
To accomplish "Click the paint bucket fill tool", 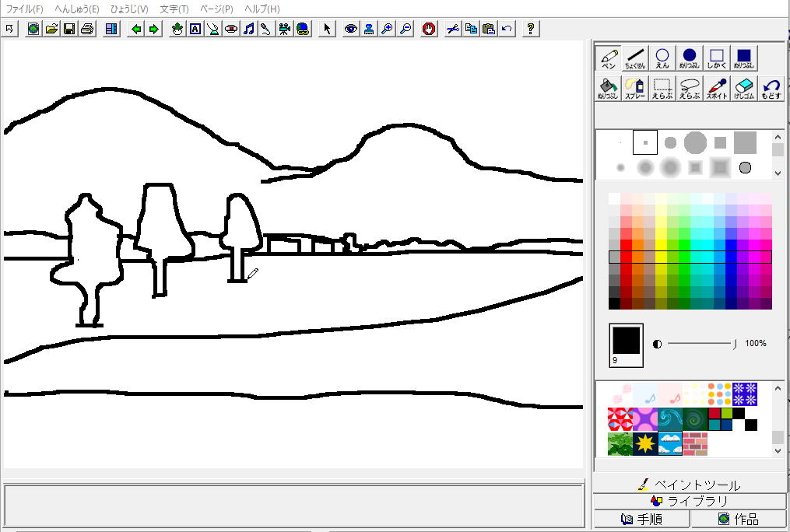I will [608, 88].
